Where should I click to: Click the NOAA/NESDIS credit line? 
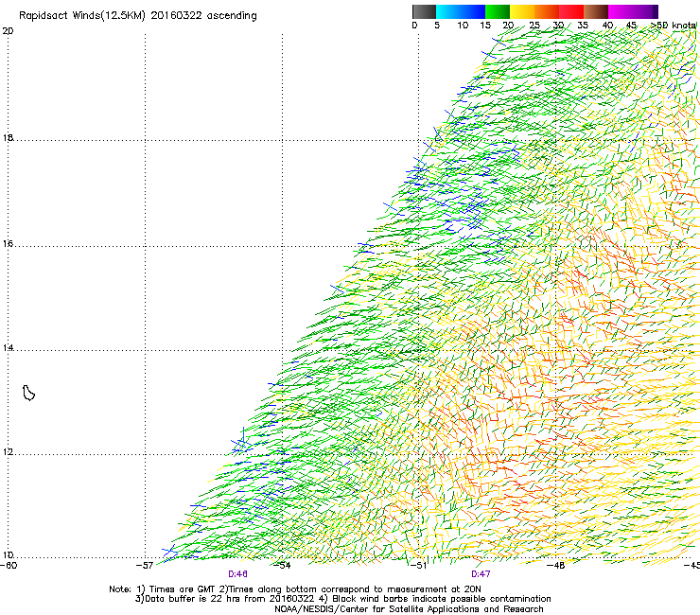(409, 609)
